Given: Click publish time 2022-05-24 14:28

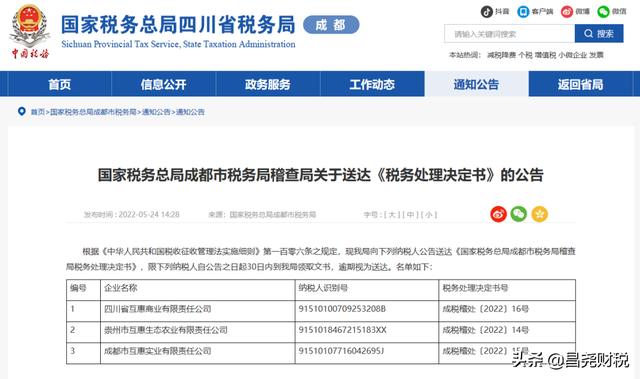Looking at the screenshot, I should coord(149,215).
